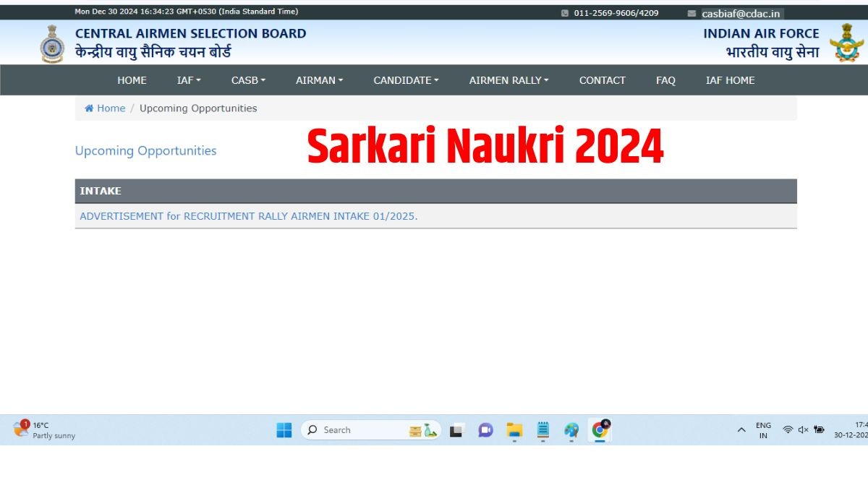The width and height of the screenshot is (868, 488).
Task: Expand the AIRMEN RALLY dropdown
Action: pos(509,80)
